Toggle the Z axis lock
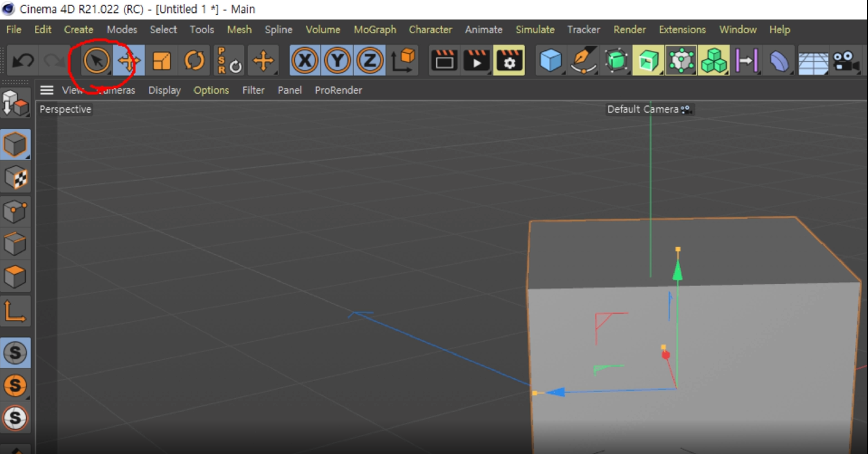The height and width of the screenshot is (454, 868). (x=369, y=61)
